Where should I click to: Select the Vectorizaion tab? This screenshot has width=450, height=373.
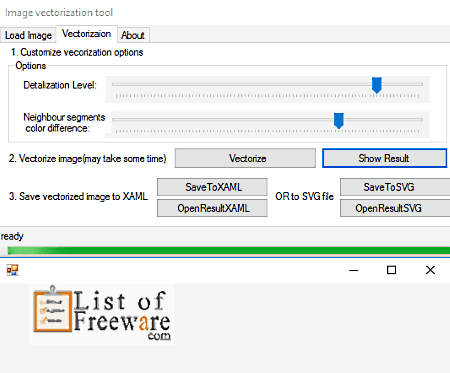86,34
